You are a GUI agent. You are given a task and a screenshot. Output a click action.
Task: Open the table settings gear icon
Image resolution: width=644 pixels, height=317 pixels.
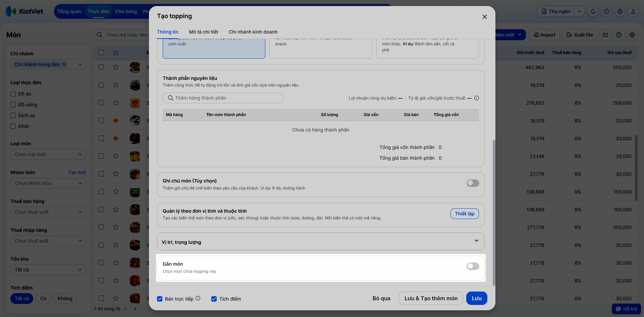coord(632,35)
